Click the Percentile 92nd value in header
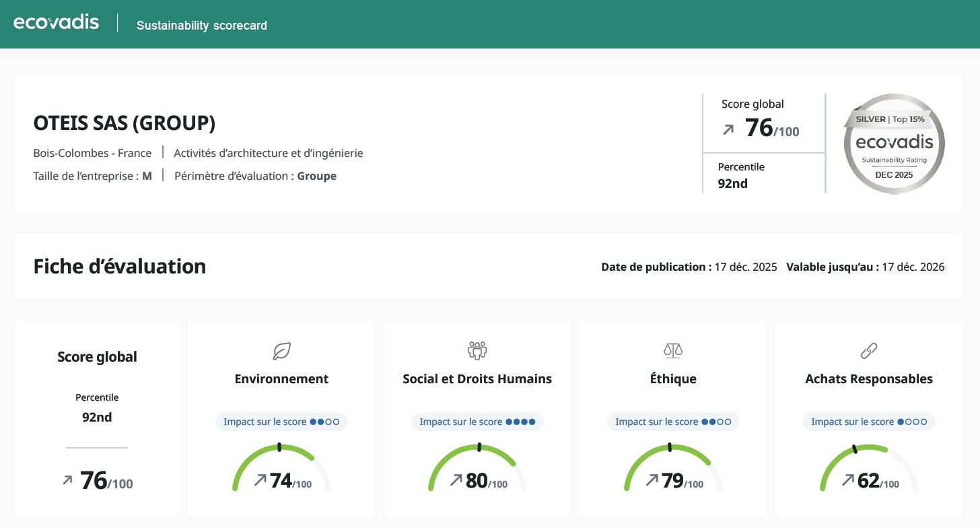 [x=732, y=183]
